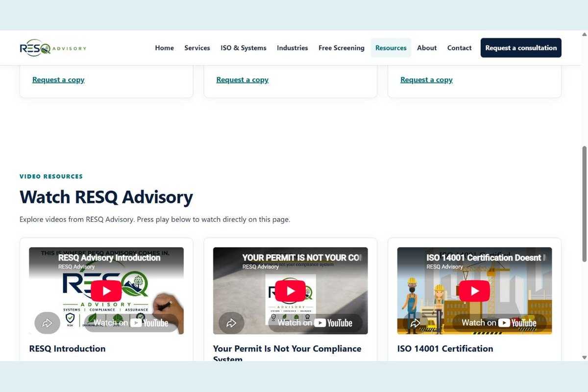This screenshot has height=392, width=588.
Task: Go to the Services page
Action: (x=197, y=48)
